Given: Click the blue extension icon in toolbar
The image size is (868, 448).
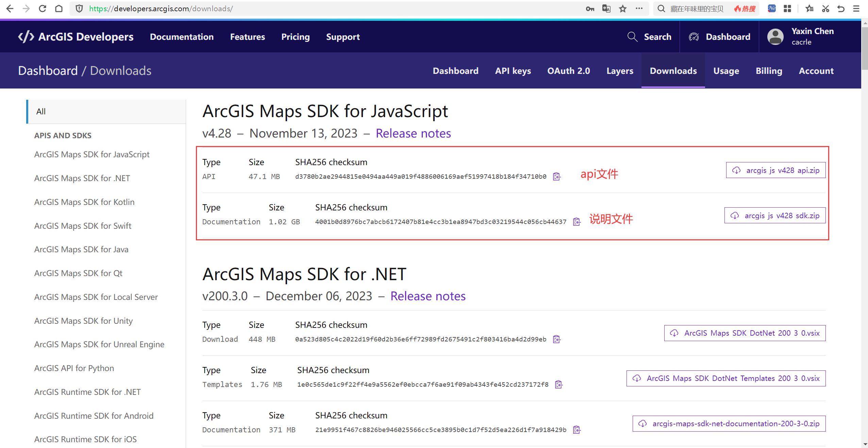Looking at the screenshot, I should coord(772,9).
